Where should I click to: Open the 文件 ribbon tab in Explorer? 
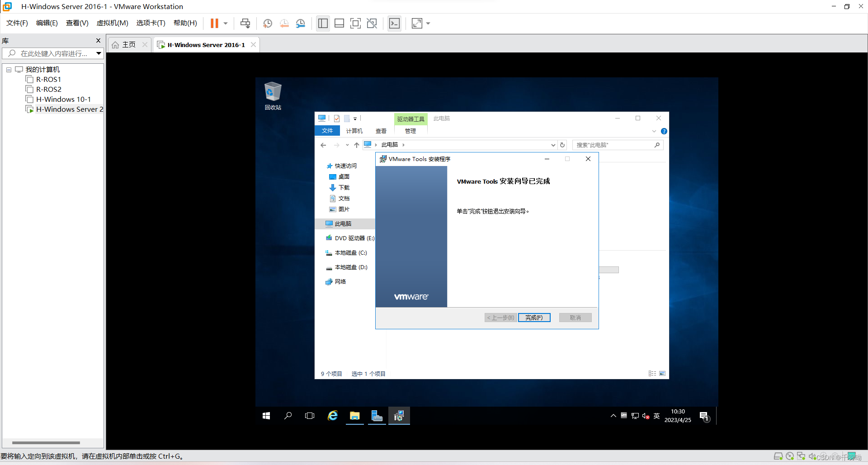point(327,131)
